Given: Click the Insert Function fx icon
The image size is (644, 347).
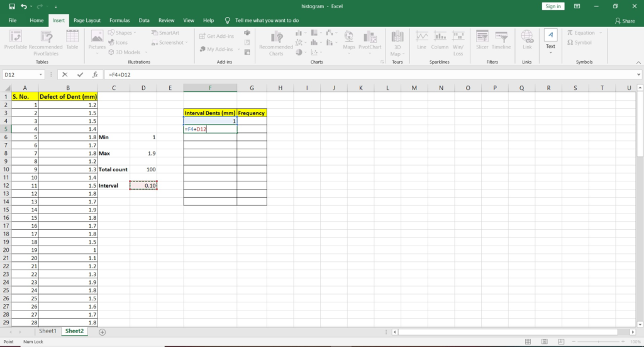Looking at the screenshot, I should [x=96, y=74].
